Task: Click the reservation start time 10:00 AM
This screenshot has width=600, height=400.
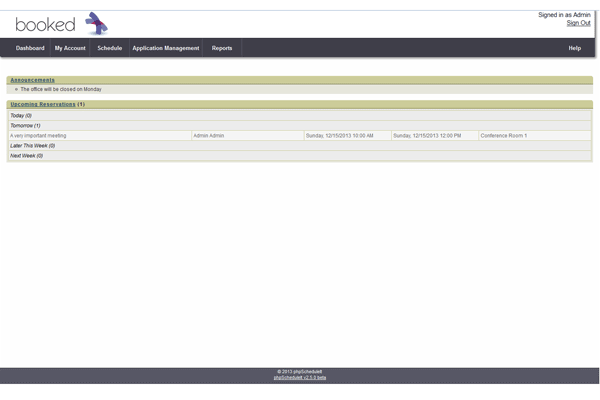Action: tap(339, 135)
